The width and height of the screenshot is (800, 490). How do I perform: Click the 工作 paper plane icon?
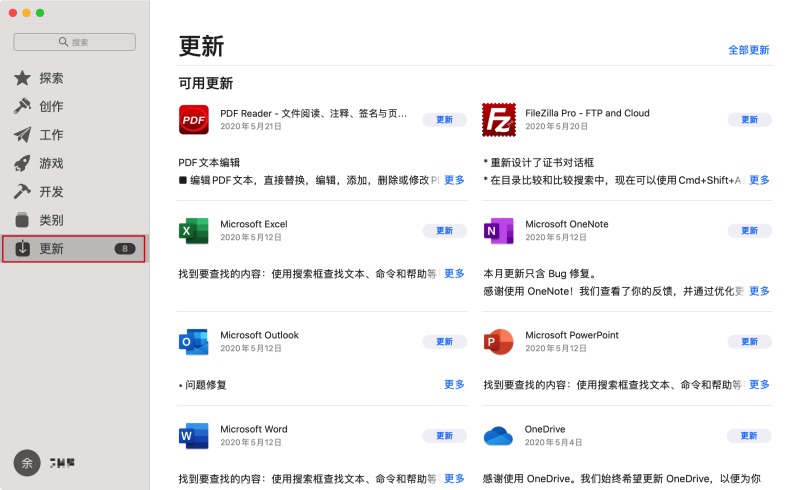coord(22,135)
